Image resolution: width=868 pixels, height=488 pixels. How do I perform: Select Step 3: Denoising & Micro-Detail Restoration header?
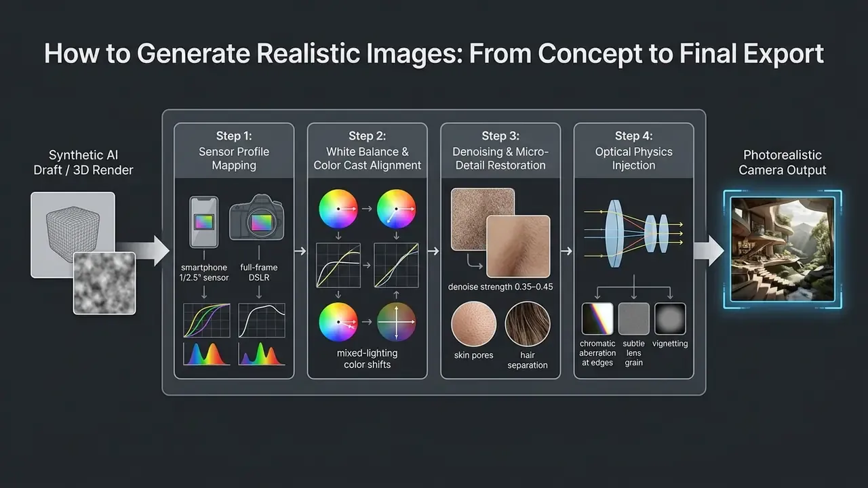(x=500, y=150)
